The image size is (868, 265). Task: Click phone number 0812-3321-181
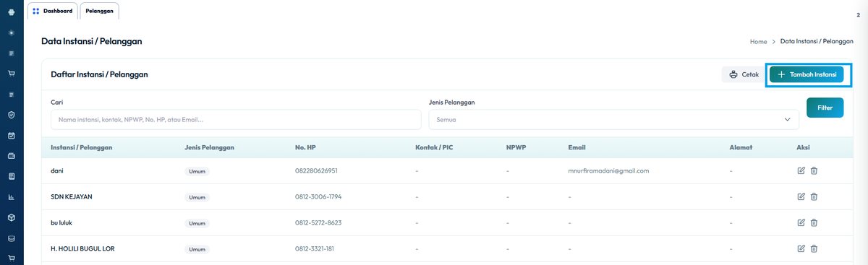click(315, 248)
